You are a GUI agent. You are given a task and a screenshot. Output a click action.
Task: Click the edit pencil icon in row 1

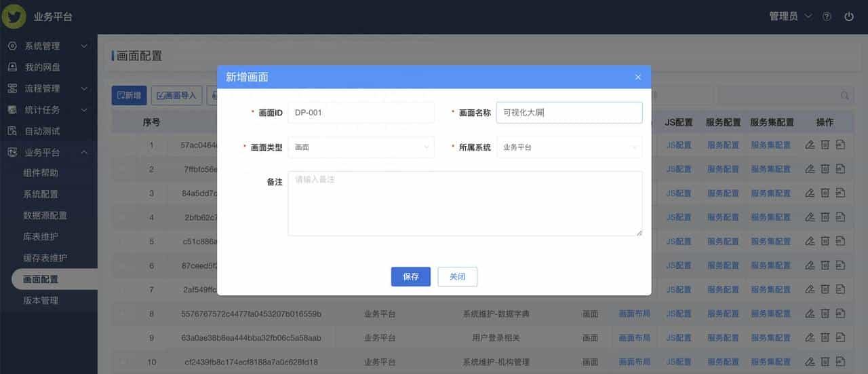click(809, 145)
